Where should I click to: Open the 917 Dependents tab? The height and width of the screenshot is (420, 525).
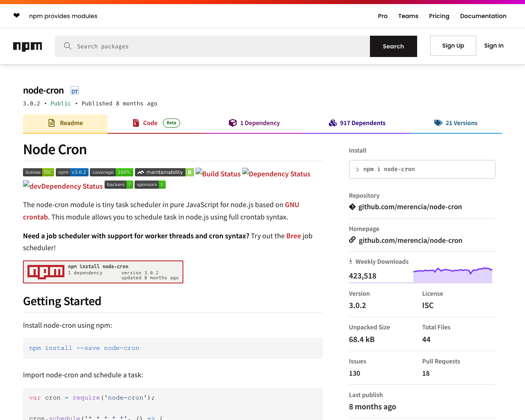tap(357, 123)
